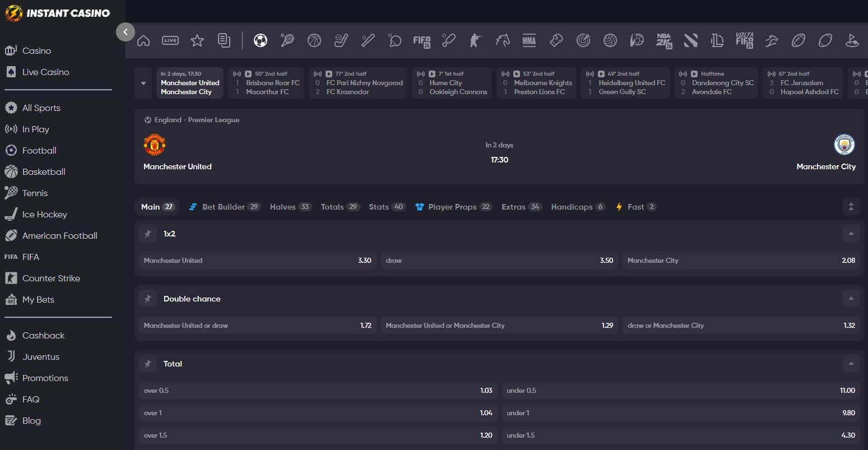Select the horse racing icon
Image resolution: width=868 pixels, height=450 pixels.
coord(503,40)
